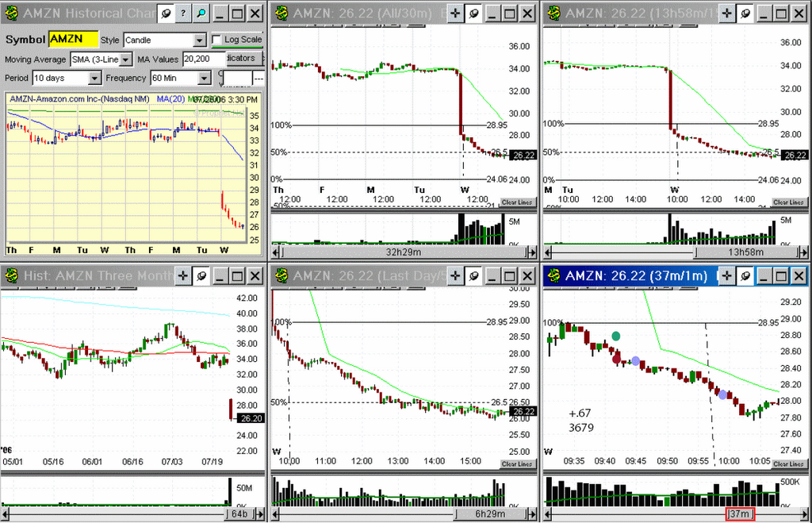This screenshot has height=523, width=812.
Task: Click right scroll arrow in Three Month chart
Action: pos(260,514)
